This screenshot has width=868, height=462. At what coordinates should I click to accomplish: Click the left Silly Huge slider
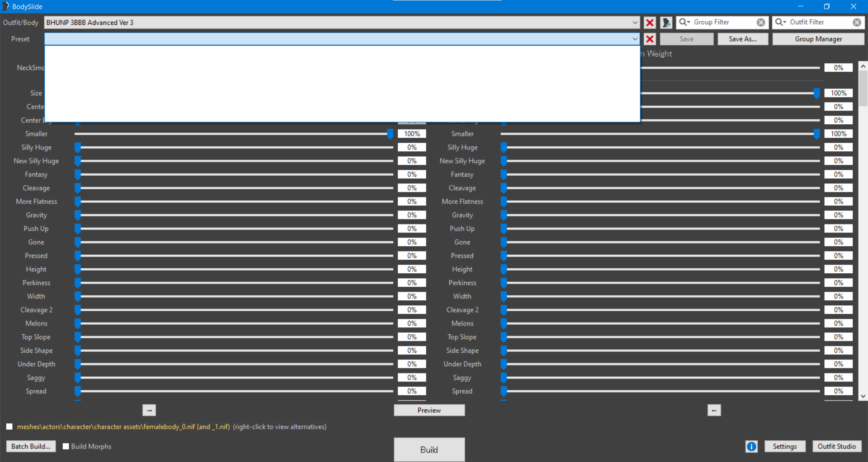click(234, 147)
